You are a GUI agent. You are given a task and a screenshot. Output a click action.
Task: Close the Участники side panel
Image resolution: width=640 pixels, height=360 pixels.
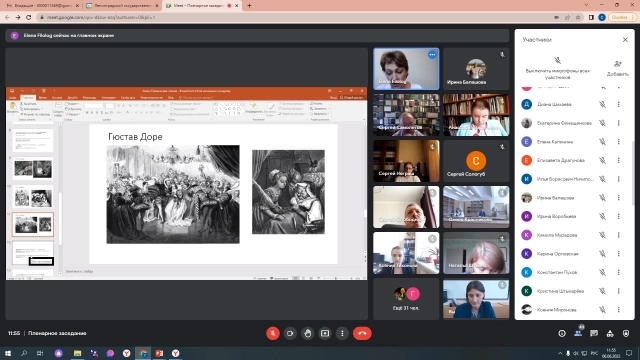[x=625, y=40]
